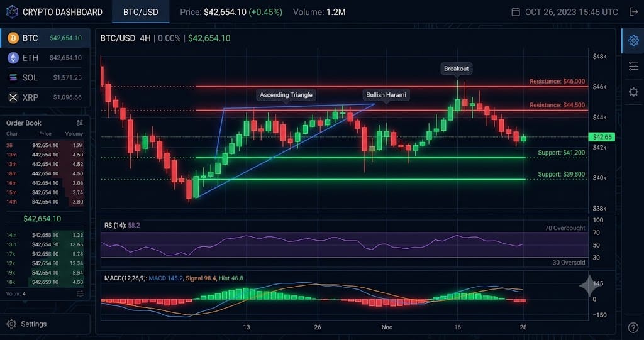Click the Volumy column header in Order Book
The image size is (644, 340).
click(74, 134)
